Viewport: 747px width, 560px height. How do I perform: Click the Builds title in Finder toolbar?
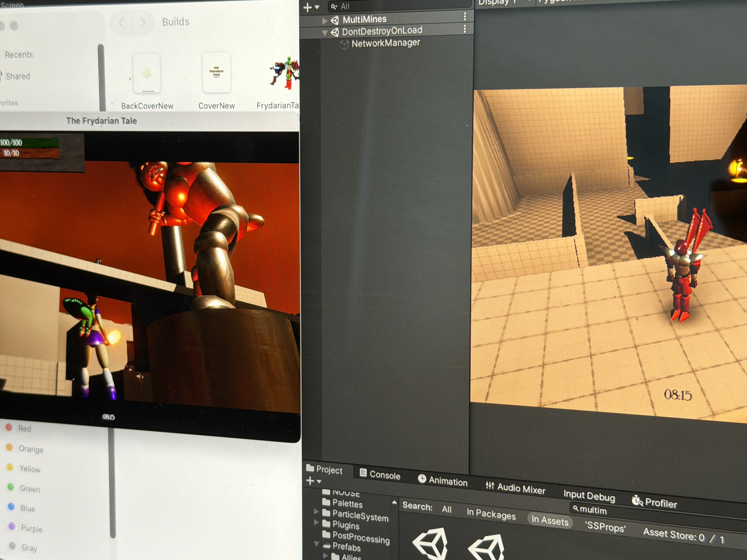[176, 22]
